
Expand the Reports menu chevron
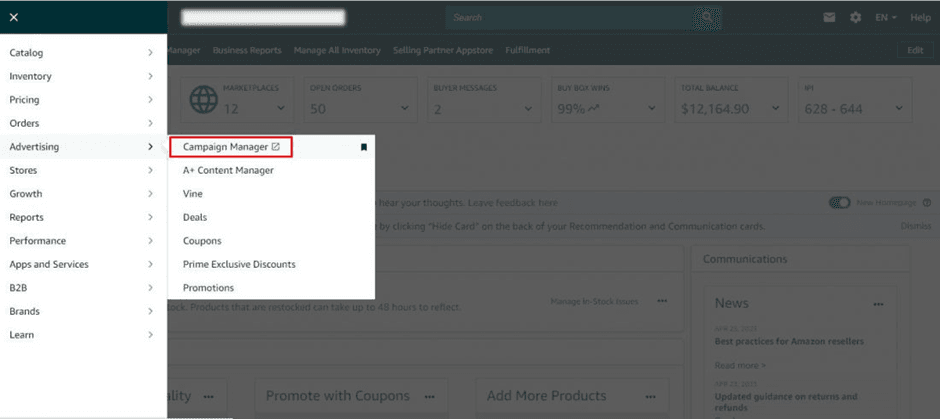(x=150, y=217)
